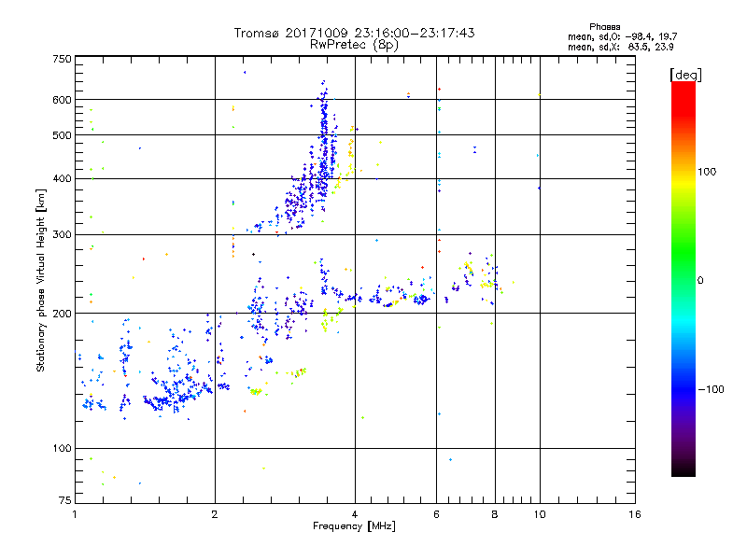Viewport: 747px width, 560px height.
Task: Click the '[deg]' colorbar unit label
Action: point(685,75)
